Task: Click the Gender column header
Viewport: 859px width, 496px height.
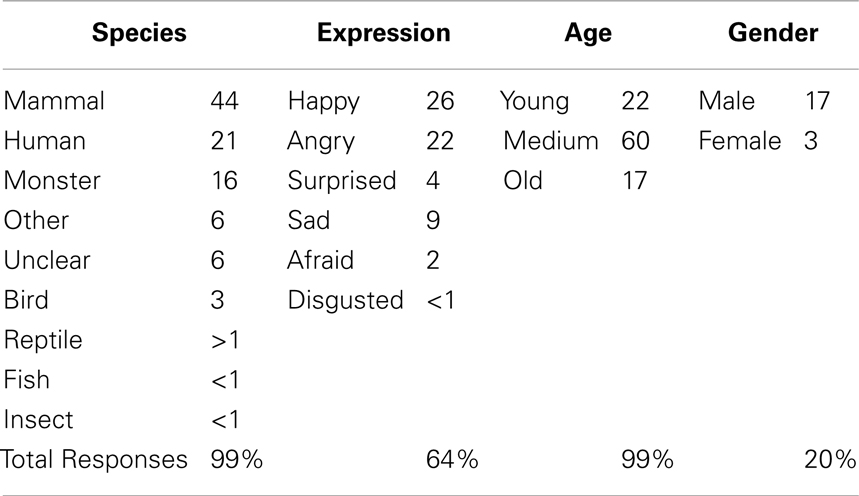Action: [773, 33]
